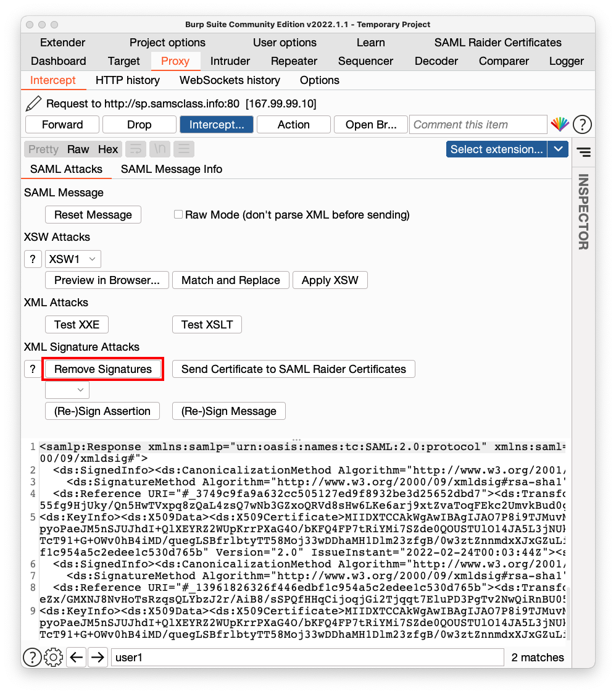Switch to the SAML Message Info tab

point(171,169)
